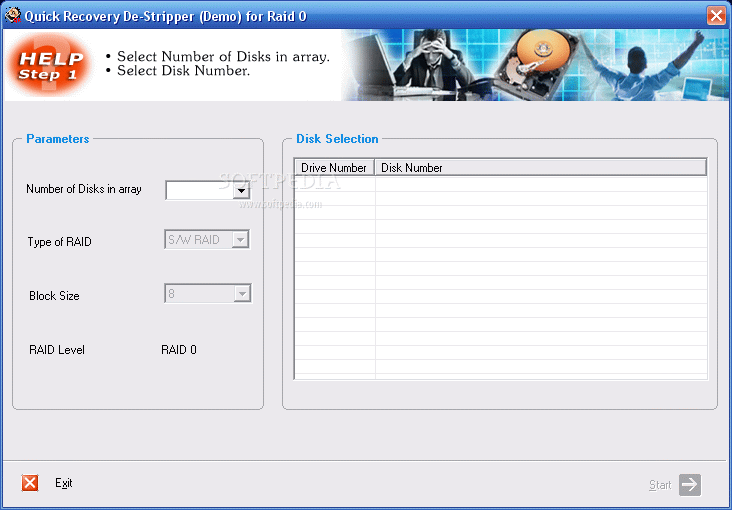Click 'Select Disk Number.' help text
The height and width of the screenshot is (510, 732).
click(183, 71)
